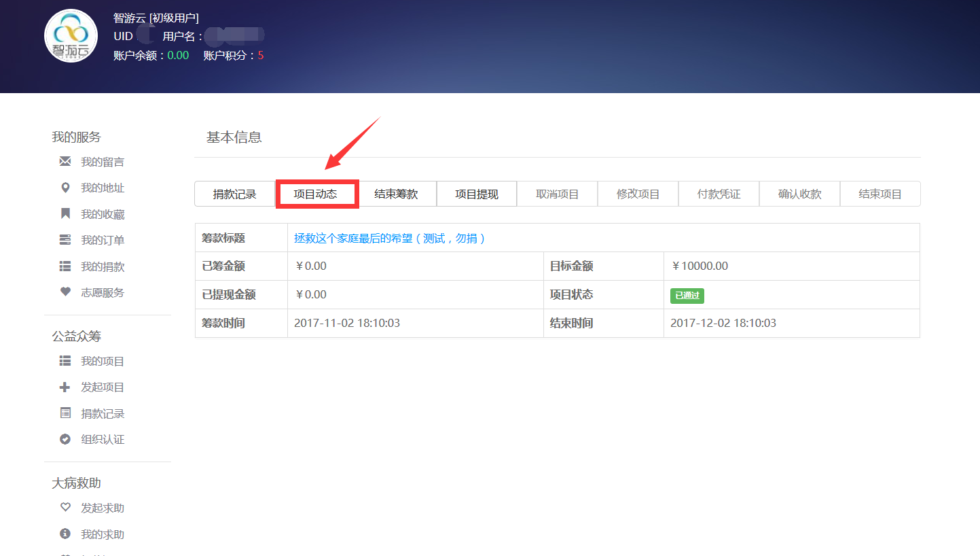This screenshot has height=556, width=980.
Task: Click the 大病救助 section heading
Action: tap(76, 483)
